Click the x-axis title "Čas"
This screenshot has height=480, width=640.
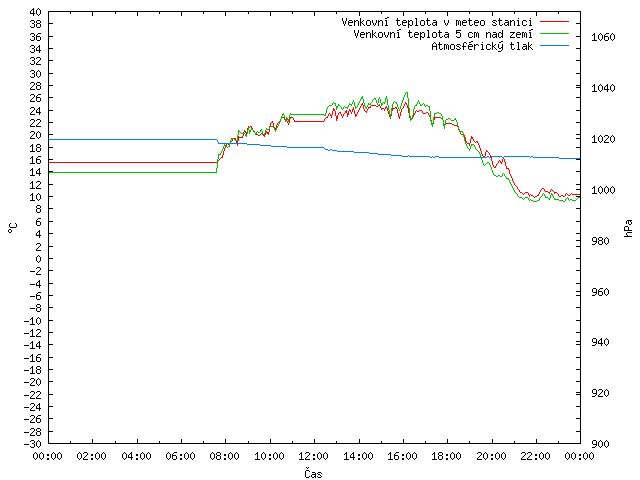point(313,473)
